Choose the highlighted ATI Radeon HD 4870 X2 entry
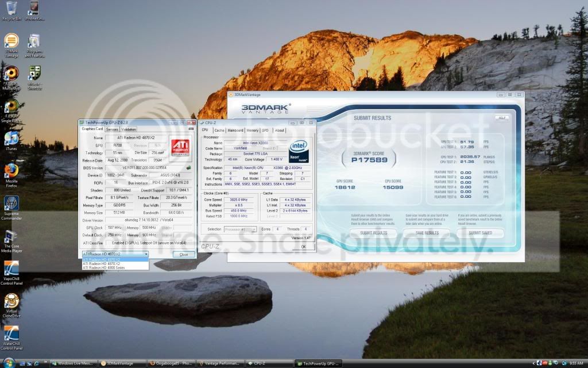Image resolution: width=588 pixels, height=368 pixels. tap(115, 259)
